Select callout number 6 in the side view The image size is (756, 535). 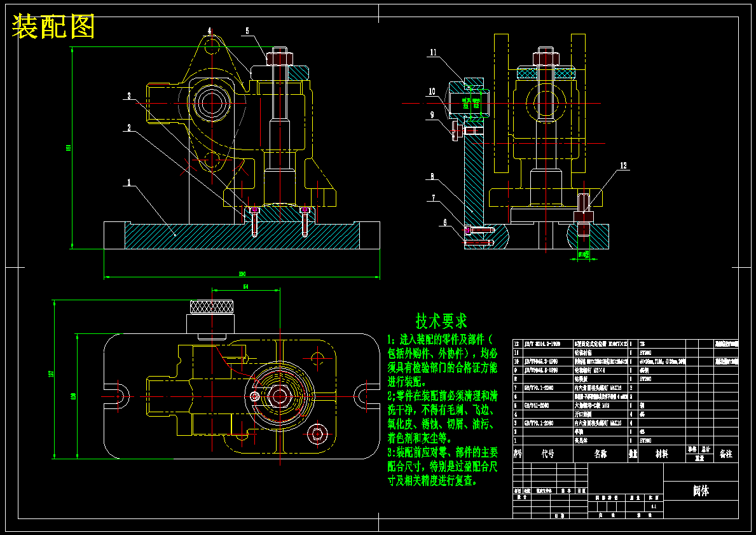[x=445, y=223]
